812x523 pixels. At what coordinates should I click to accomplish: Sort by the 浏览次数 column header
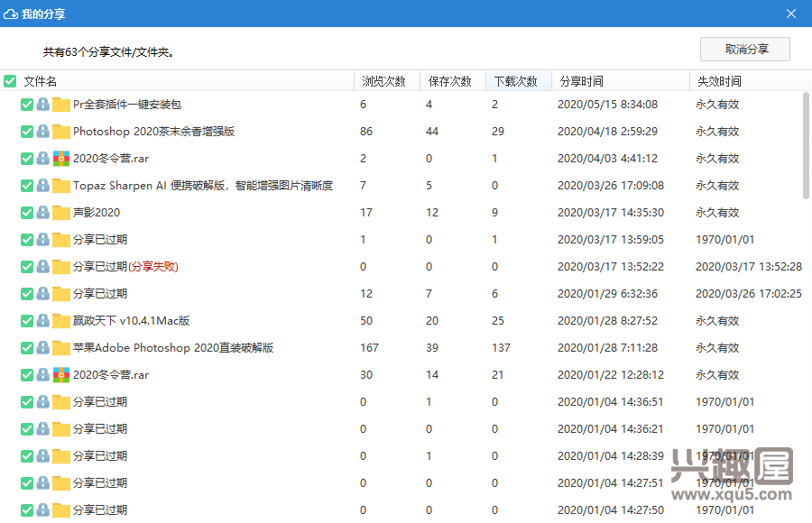click(387, 81)
